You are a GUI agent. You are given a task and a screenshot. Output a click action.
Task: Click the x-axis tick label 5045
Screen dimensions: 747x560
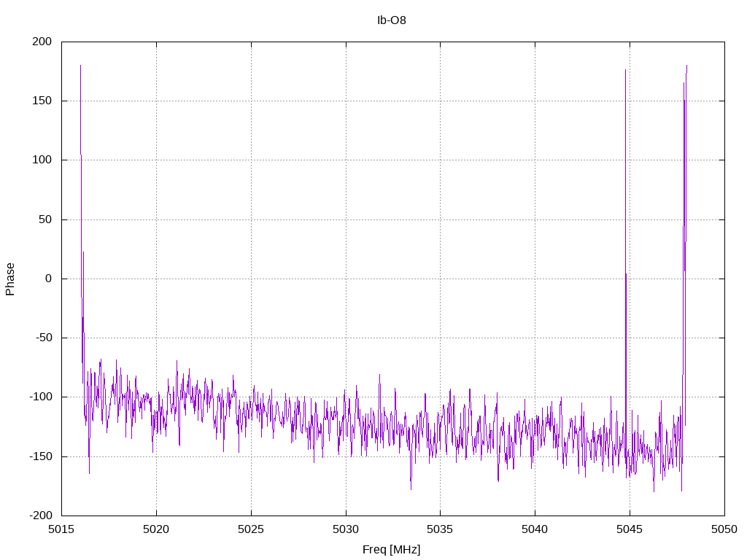click(630, 529)
